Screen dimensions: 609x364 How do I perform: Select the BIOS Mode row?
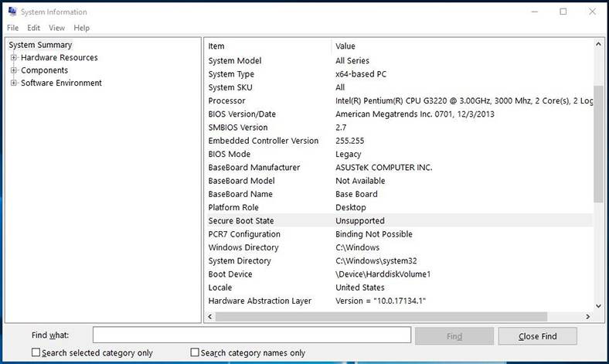tap(400, 155)
